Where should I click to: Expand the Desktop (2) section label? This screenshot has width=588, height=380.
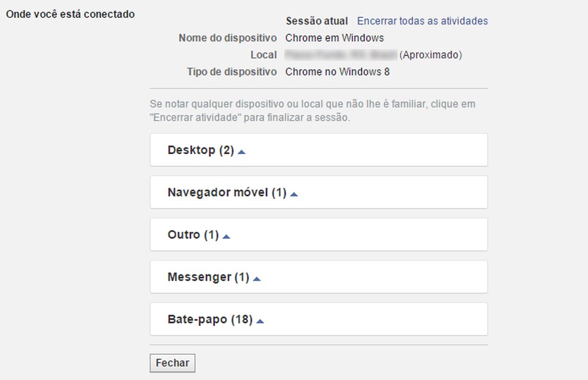point(200,151)
